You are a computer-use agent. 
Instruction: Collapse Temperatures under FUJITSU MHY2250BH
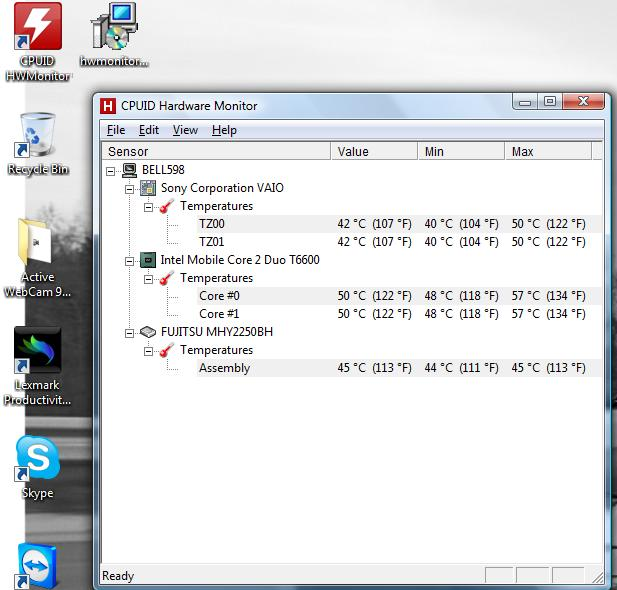click(148, 351)
